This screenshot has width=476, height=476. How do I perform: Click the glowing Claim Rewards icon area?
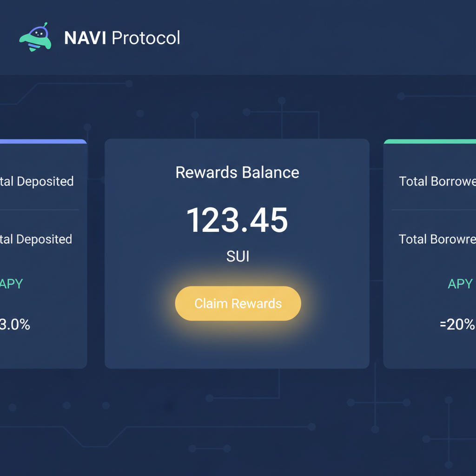(238, 303)
